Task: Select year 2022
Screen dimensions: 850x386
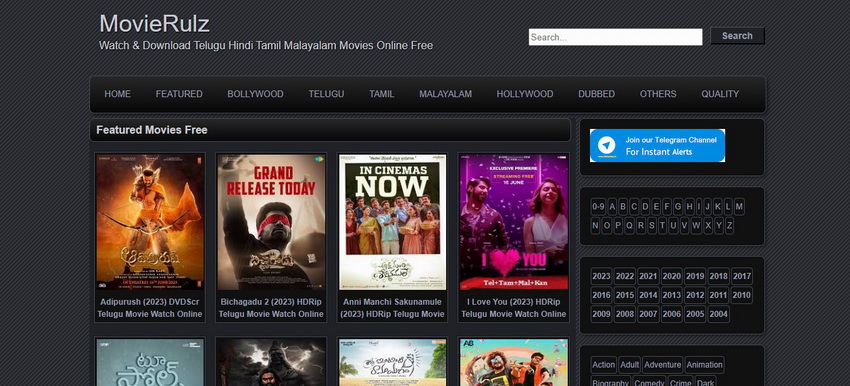Action: [x=624, y=276]
